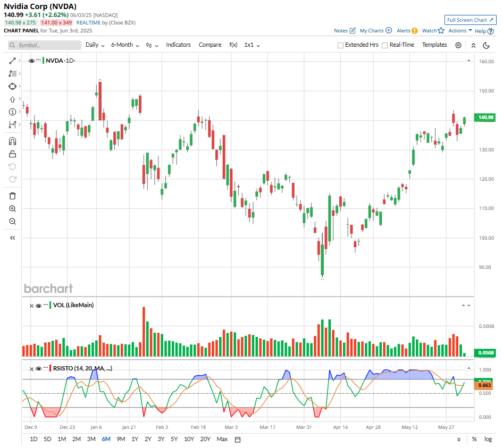Click the Help question mark icon
The image size is (503, 448).
490,31
